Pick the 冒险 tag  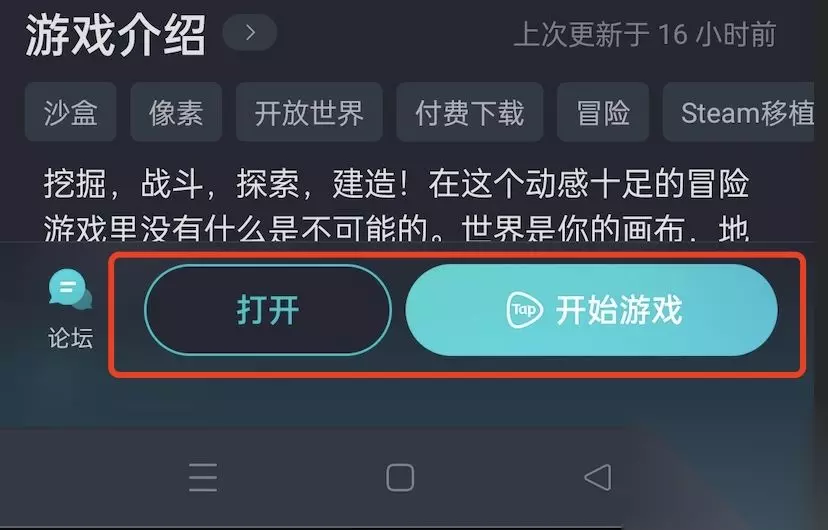point(603,112)
